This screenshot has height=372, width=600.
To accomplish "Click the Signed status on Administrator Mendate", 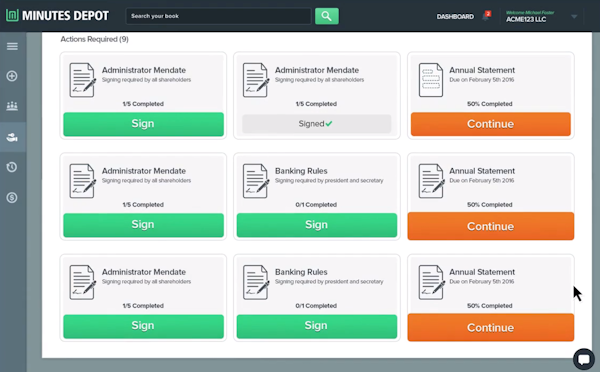I will tap(316, 124).
